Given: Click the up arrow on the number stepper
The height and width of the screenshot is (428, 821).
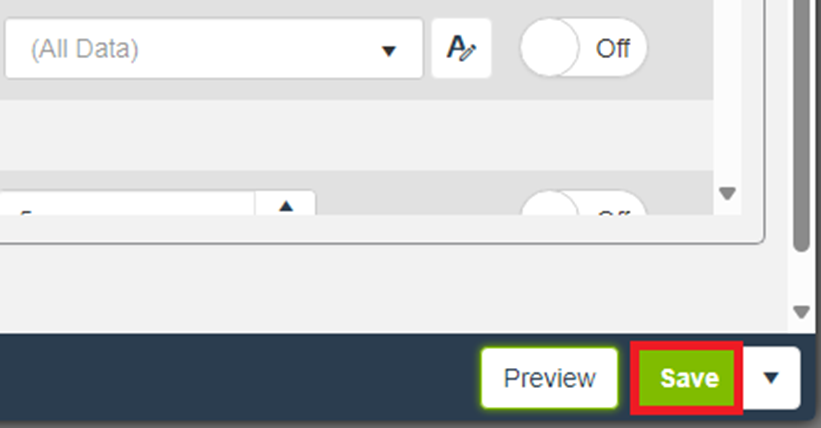Looking at the screenshot, I should click(285, 206).
